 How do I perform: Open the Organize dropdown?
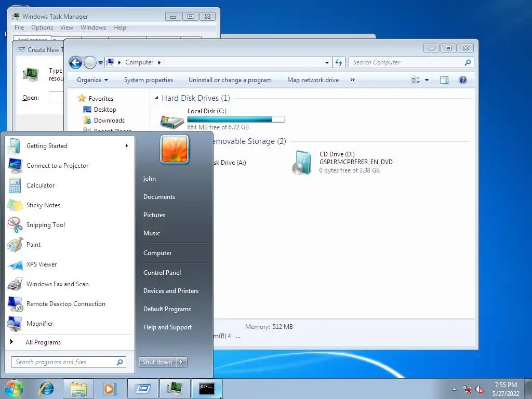[x=92, y=80]
